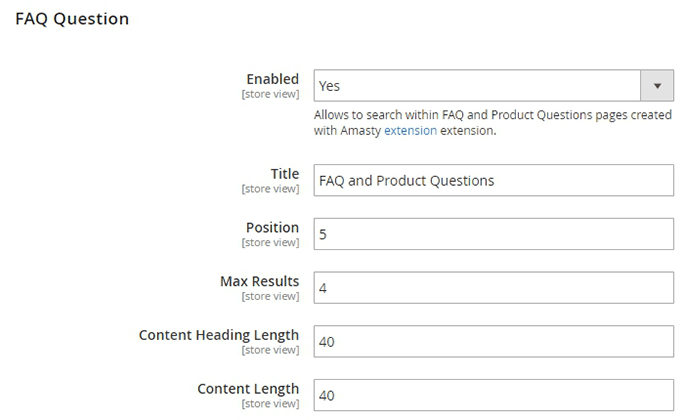The width and height of the screenshot is (684, 420).
Task: Click the Title field label
Action: click(x=284, y=173)
